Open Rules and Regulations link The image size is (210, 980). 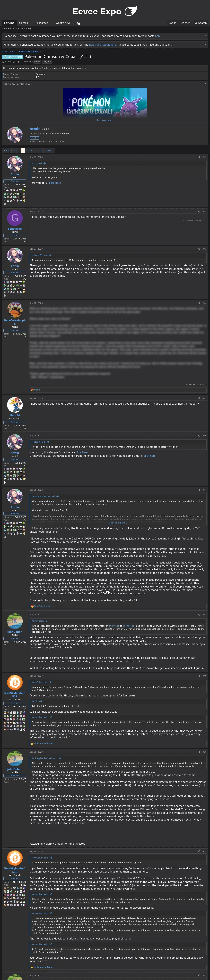[x=103, y=45]
